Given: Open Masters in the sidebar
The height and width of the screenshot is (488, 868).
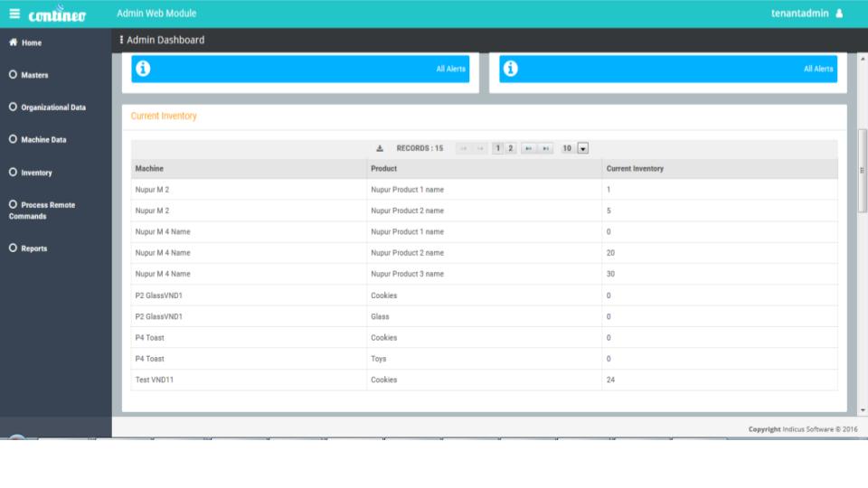Looking at the screenshot, I should (x=29, y=75).
